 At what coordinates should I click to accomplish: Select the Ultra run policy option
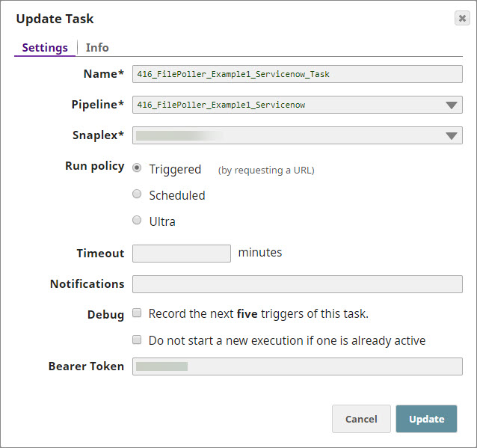(x=137, y=221)
